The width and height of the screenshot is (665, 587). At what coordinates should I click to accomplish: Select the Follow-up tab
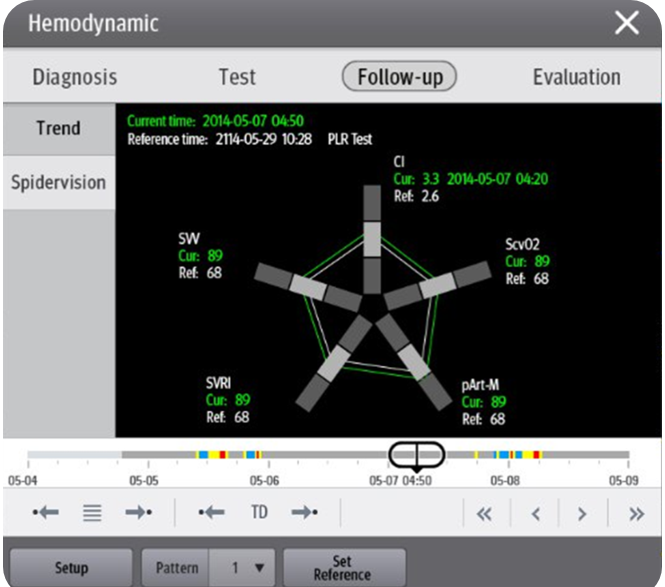pyautogui.click(x=399, y=77)
